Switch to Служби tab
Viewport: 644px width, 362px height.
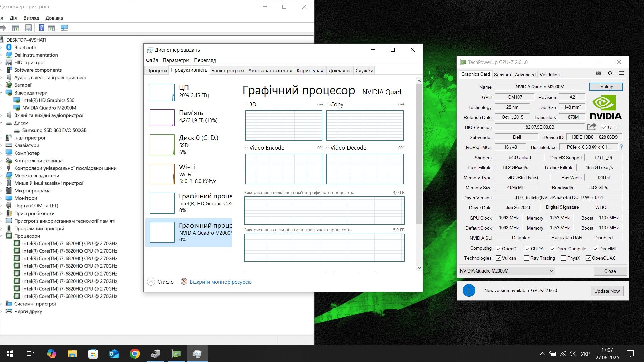pos(364,71)
